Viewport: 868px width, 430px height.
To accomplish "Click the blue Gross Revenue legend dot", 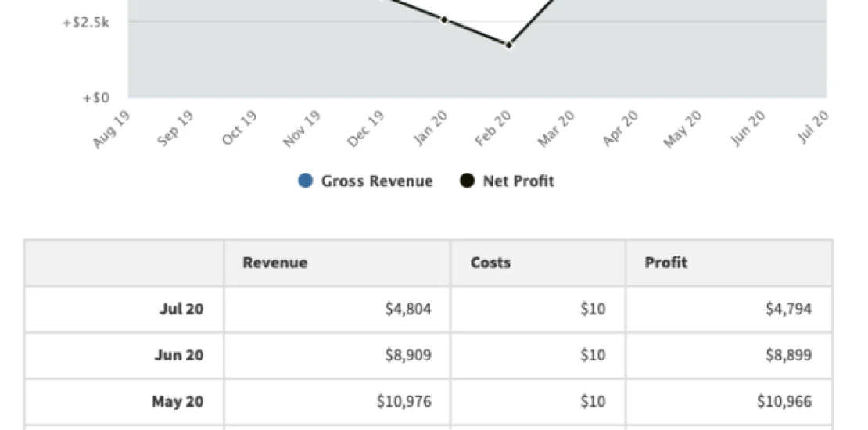I will click(306, 181).
